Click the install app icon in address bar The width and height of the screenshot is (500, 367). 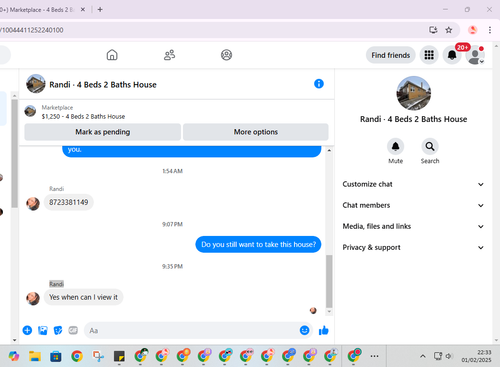(x=433, y=30)
